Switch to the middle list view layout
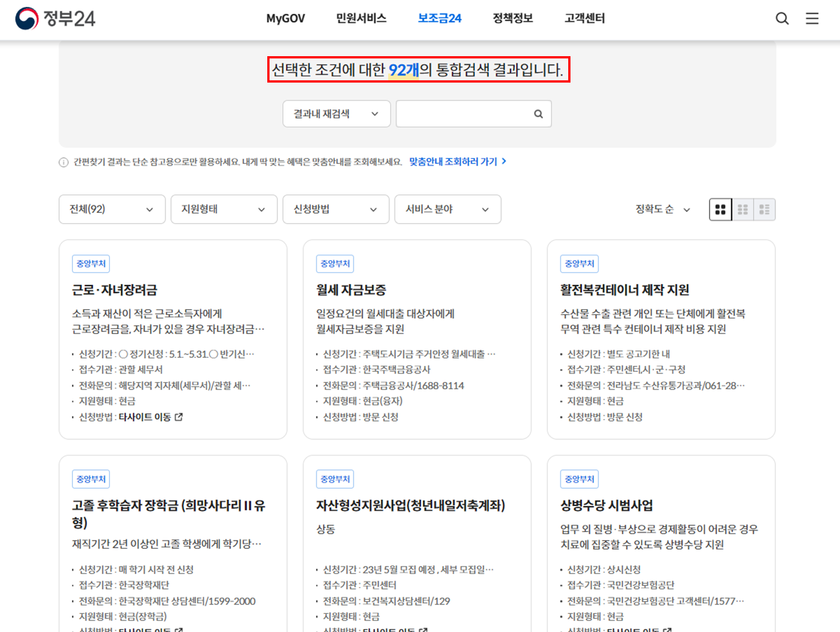The image size is (840, 632). tap(742, 209)
